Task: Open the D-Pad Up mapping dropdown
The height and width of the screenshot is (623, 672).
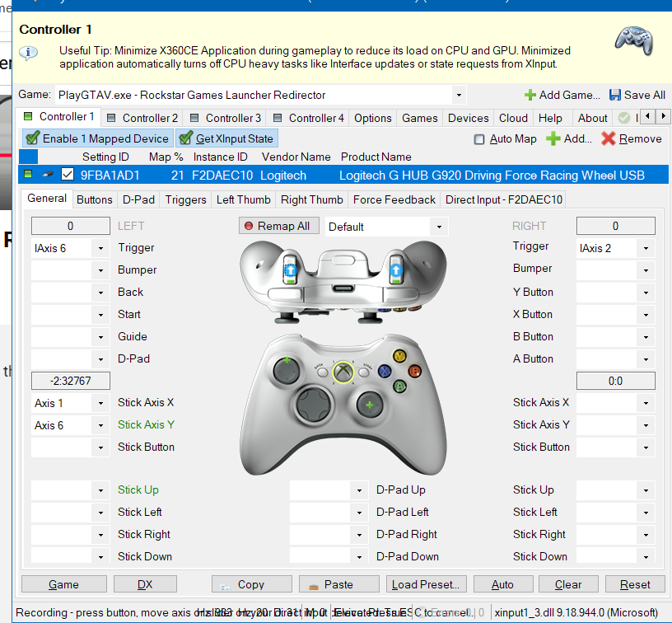Action: click(359, 490)
